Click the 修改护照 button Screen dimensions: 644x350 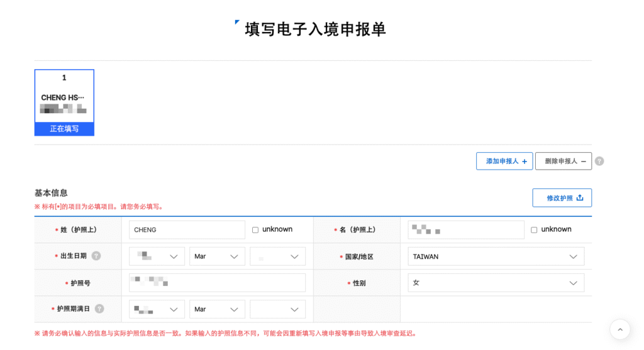(562, 198)
